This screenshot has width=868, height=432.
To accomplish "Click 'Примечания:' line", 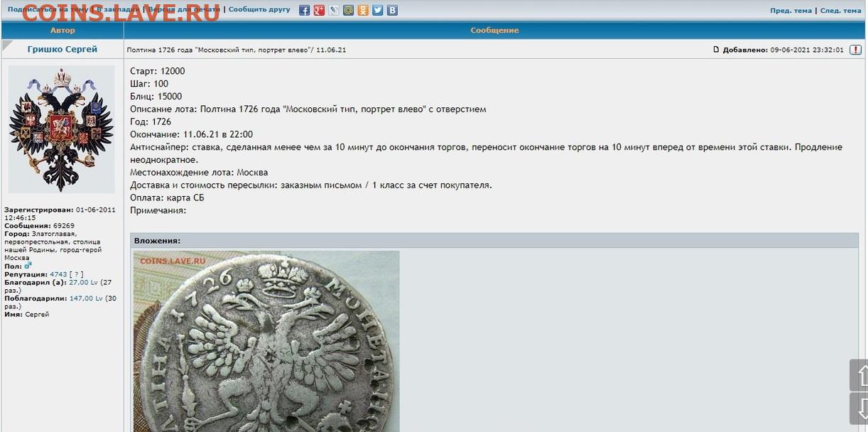I will click(x=158, y=211).
